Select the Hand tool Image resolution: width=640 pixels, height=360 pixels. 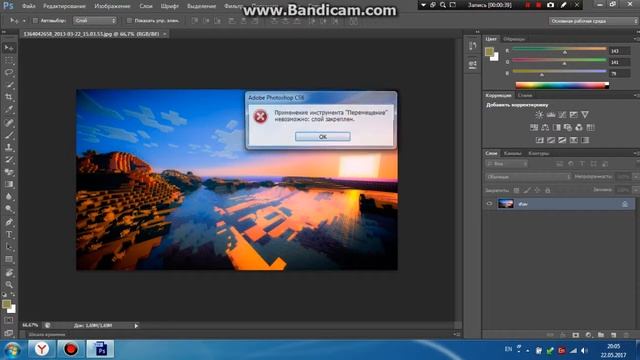coord(9,272)
